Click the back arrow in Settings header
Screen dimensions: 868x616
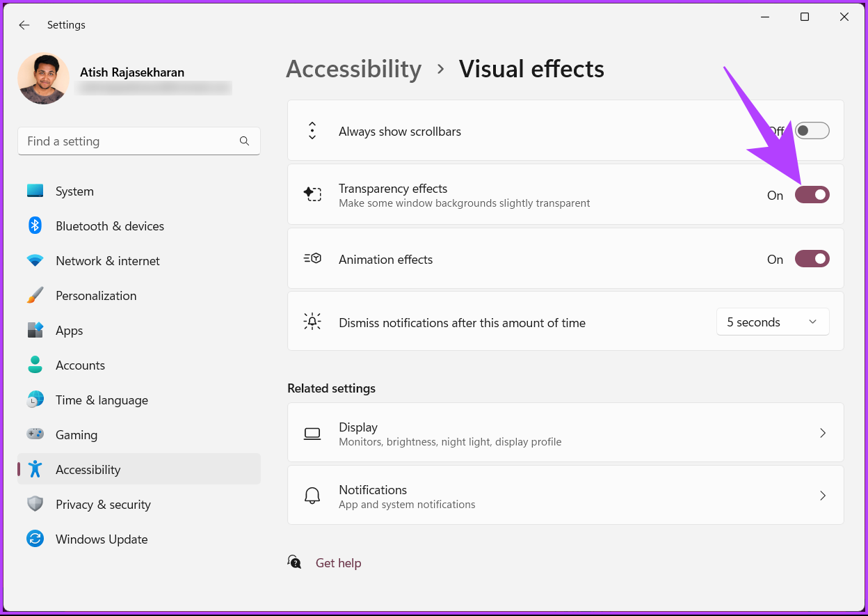tap(24, 25)
